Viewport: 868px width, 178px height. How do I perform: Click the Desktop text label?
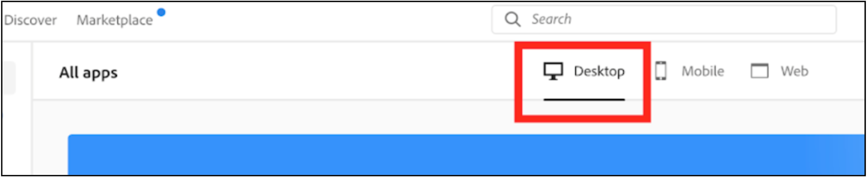[600, 72]
